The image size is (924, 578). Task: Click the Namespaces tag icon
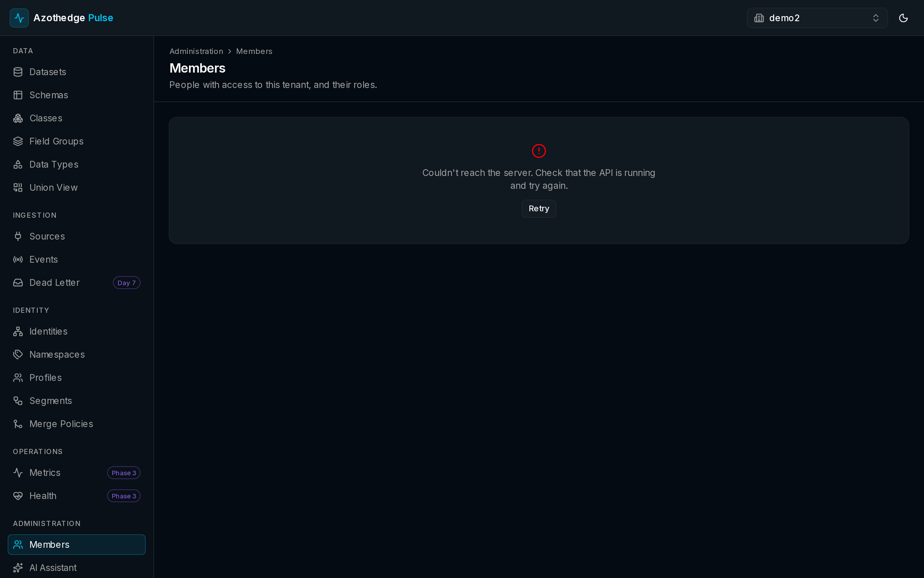click(x=18, y=355)
